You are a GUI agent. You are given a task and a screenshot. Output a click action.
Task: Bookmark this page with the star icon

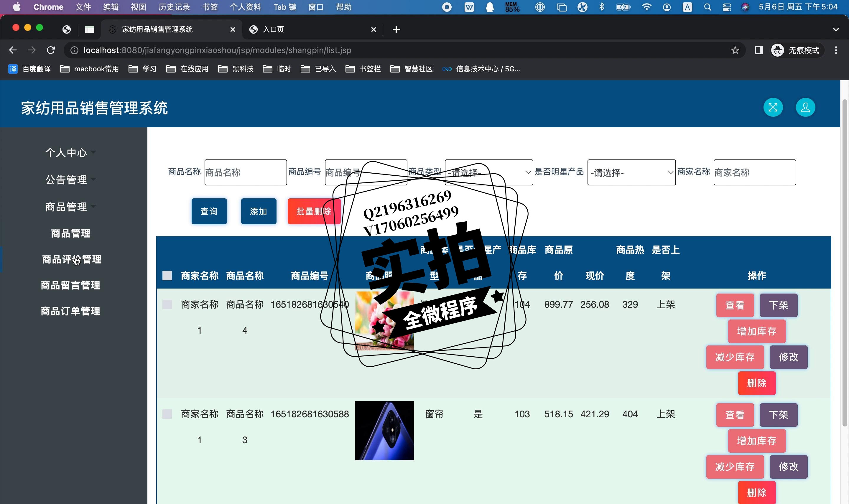(x=735, y=50)
